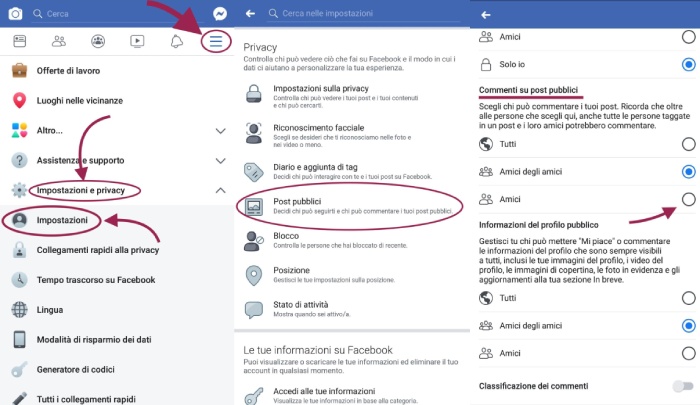Screen dimensions: 700x405
Task: Click 'Diario e aggiunta di tag' title
Action: pyautogui.click(x=315, y=167)
